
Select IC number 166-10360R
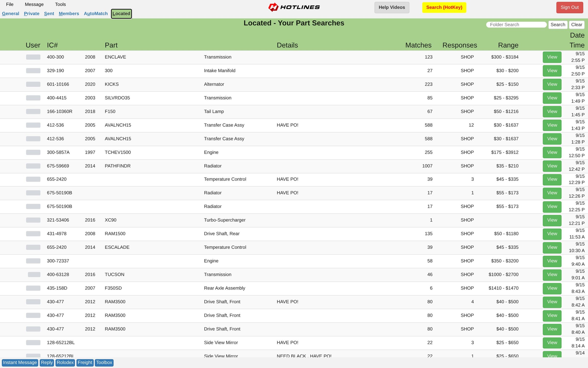pyautogui.click(x=60, y=111)
